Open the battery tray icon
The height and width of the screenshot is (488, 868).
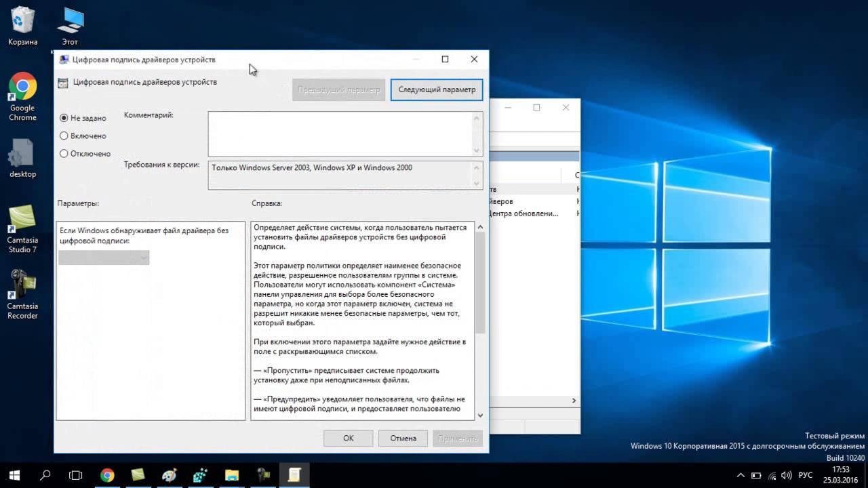tap(756, 475)
